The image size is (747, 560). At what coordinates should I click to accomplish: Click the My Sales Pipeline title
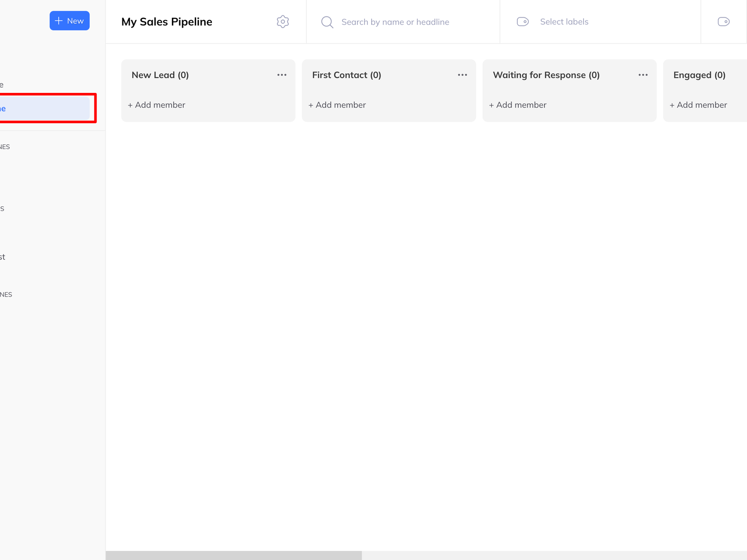167,22
